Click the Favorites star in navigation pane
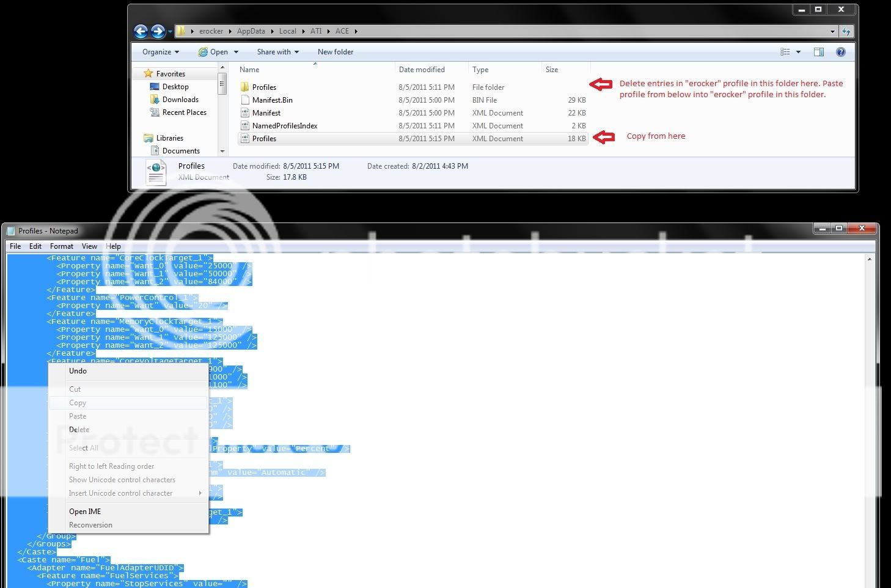Screen dimensions: 891x588 [x=148, y=73]
